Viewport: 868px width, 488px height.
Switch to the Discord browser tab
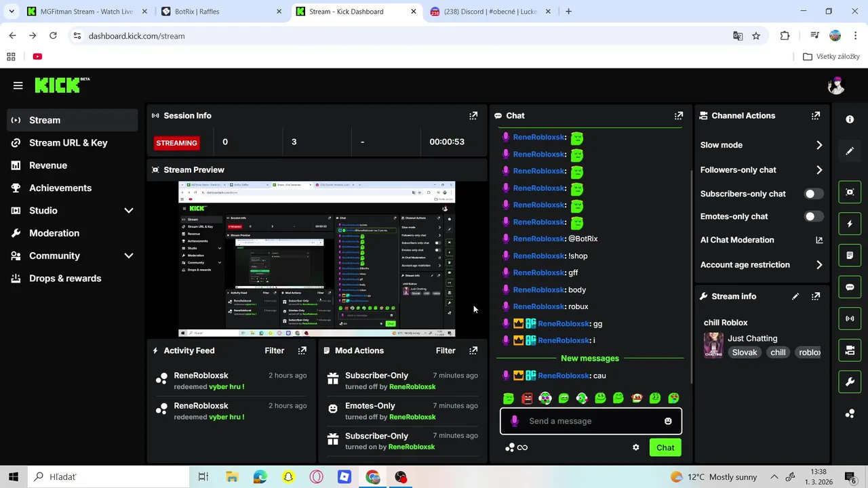(491, 12)
